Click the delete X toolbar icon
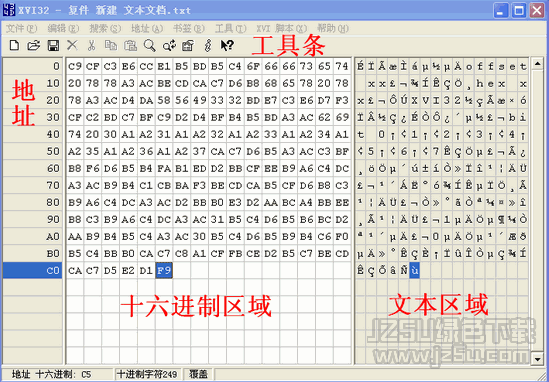The image size is (549, 382). [72, 46]
